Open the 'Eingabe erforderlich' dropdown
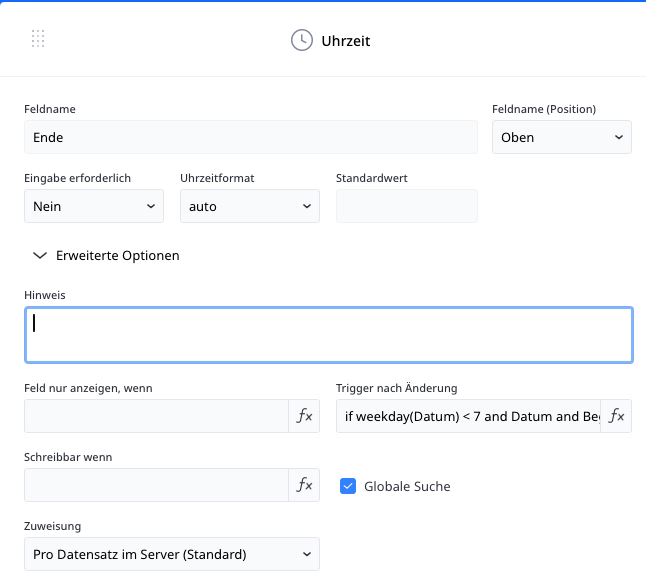646x583 pixels. (x=93, y=206)
